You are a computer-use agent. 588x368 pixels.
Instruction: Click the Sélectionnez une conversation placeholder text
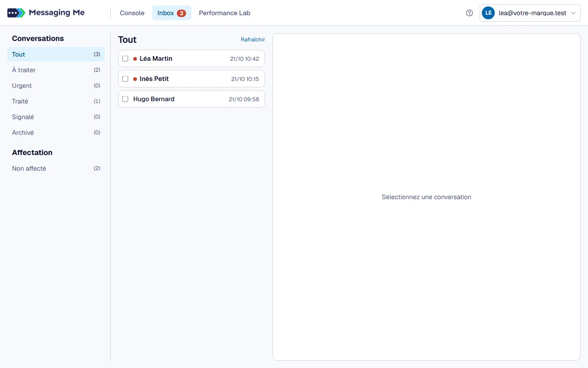[426, 197]
